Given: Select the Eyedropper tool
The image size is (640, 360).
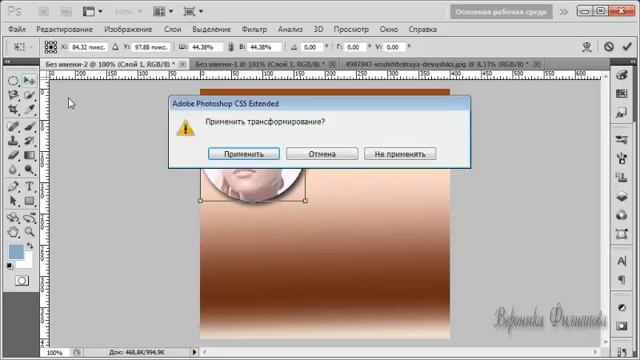Looking at the screenshot, I should pos(29,109).
